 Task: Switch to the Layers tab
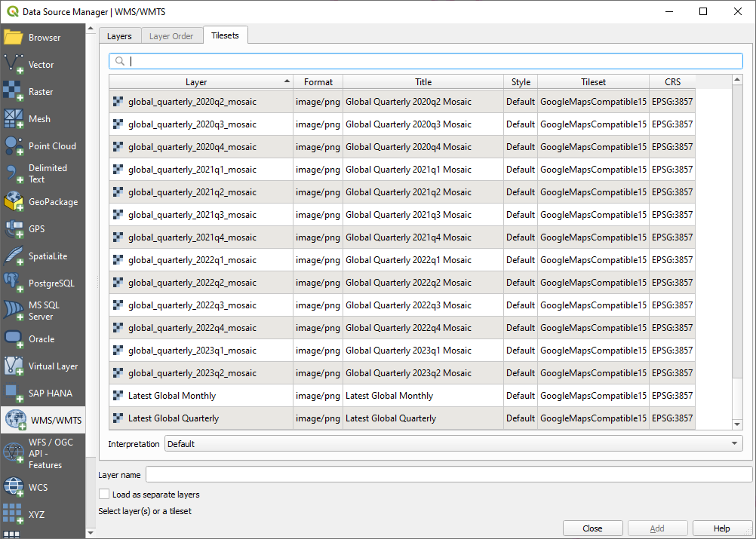tap(119, 36)
